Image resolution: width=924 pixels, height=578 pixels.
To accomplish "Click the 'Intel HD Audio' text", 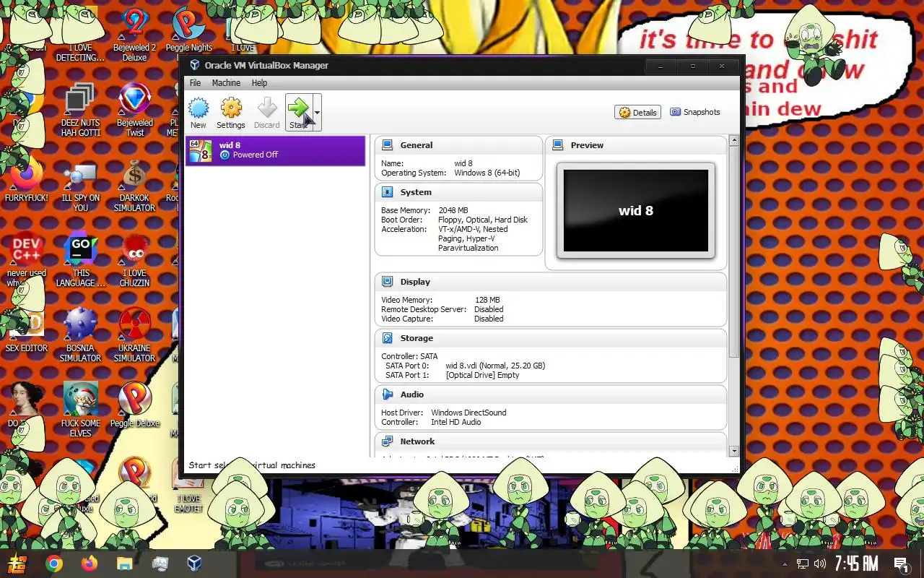I will (456, 422).
